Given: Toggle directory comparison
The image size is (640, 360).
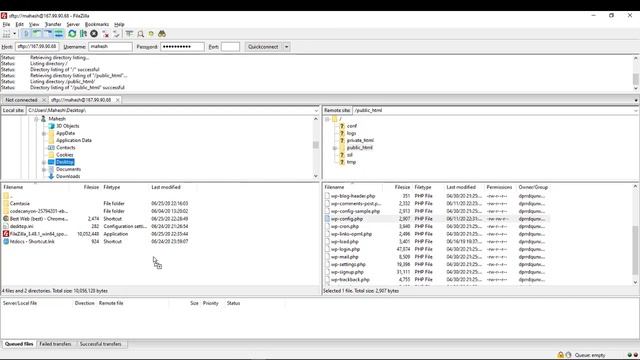Looking at the screenshot, I should tap(140, 34).
